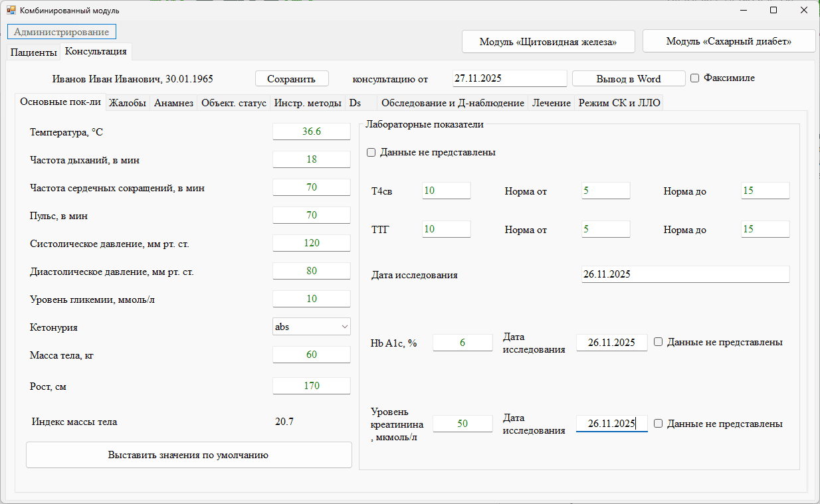Enable the Факсимиле checkbox

695,78
